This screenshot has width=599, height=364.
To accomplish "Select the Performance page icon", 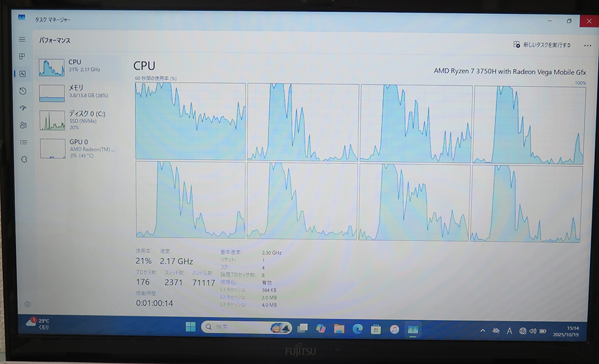I will point(23,74).
